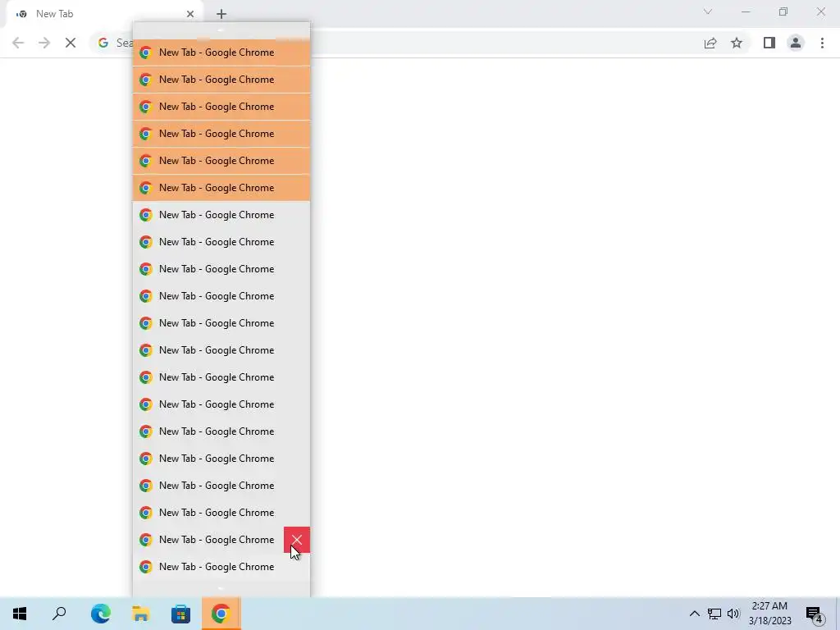This screenshot has width=840, height=630.
Task: Open Chrome's three-dot menu
Action: tap(822, 43)
